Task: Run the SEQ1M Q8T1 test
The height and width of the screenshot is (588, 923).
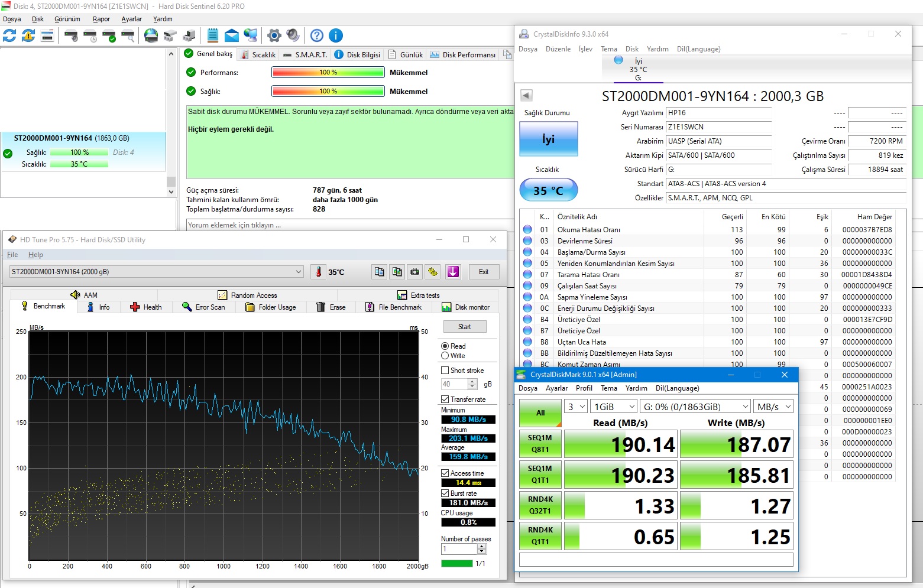Action: pos(540,444)
